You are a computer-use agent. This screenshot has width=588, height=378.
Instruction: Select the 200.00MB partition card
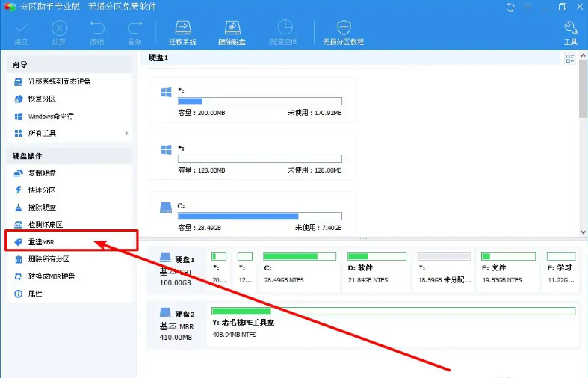click(x=252, y=99)
